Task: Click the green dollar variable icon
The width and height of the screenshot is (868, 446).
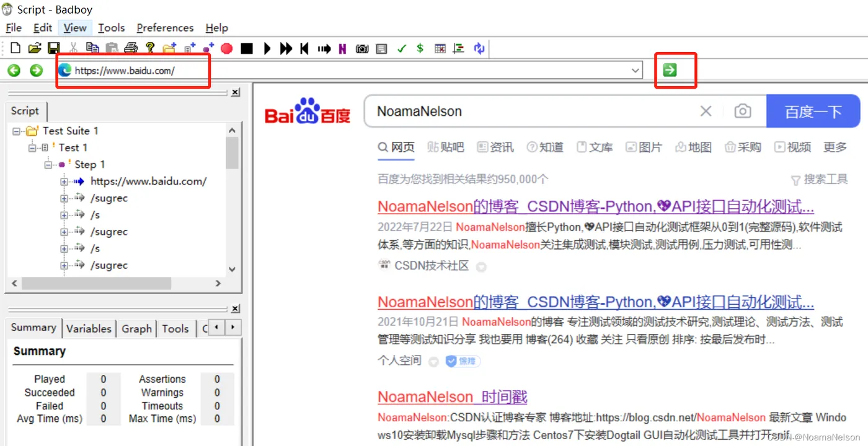Action: pyautogui.click(x=420, y=48)
